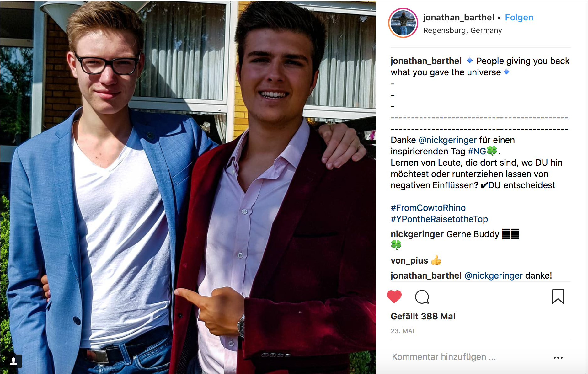Open @nickgeringer mention in the caption

click(x=447, y=140)
